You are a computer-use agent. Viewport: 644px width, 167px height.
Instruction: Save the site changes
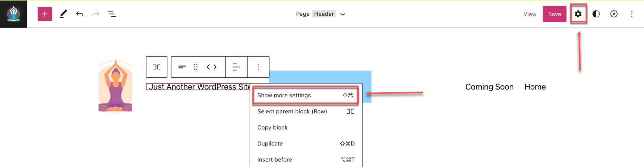pyautogui.click(x=554, y=14)
